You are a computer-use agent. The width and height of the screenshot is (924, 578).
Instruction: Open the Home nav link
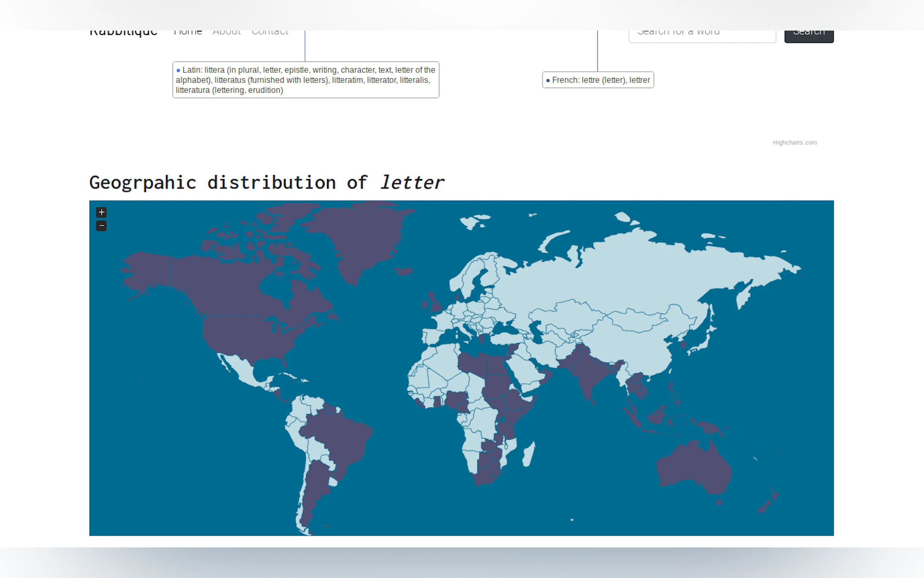coord(188,33)
